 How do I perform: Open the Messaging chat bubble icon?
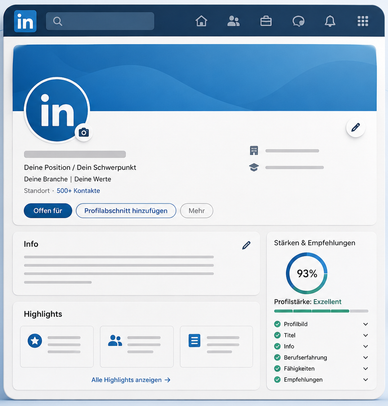[298, 22]
